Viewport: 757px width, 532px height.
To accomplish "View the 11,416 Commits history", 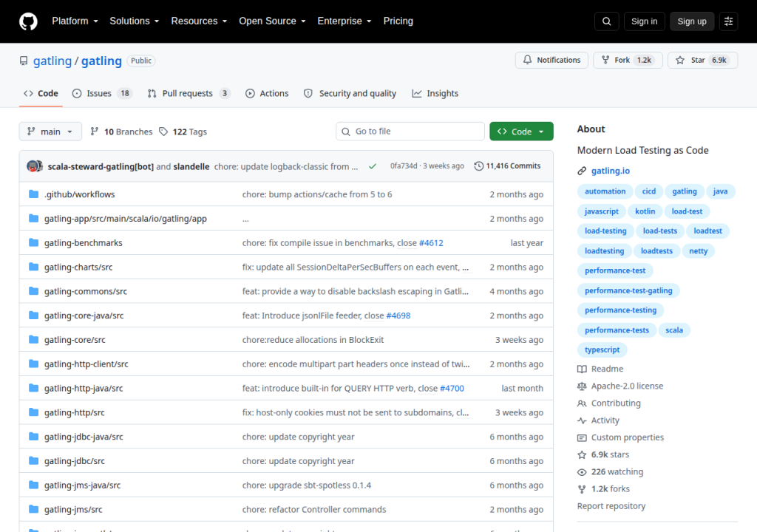I will [507, 166].
